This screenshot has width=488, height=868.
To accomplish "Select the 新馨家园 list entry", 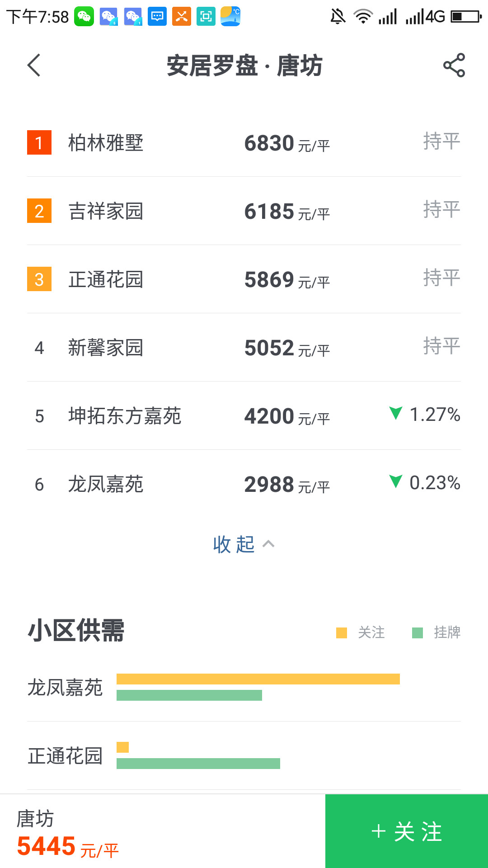I will 244,348.
